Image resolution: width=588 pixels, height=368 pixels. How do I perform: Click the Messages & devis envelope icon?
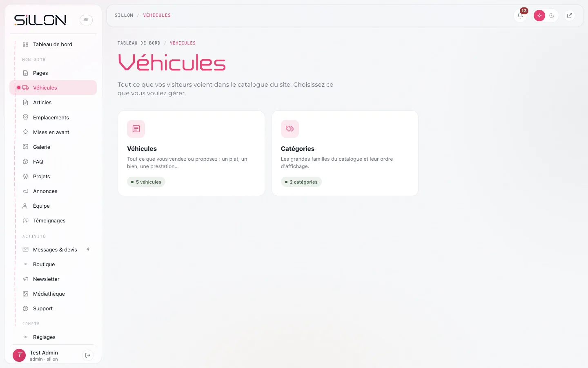point(25,249)
